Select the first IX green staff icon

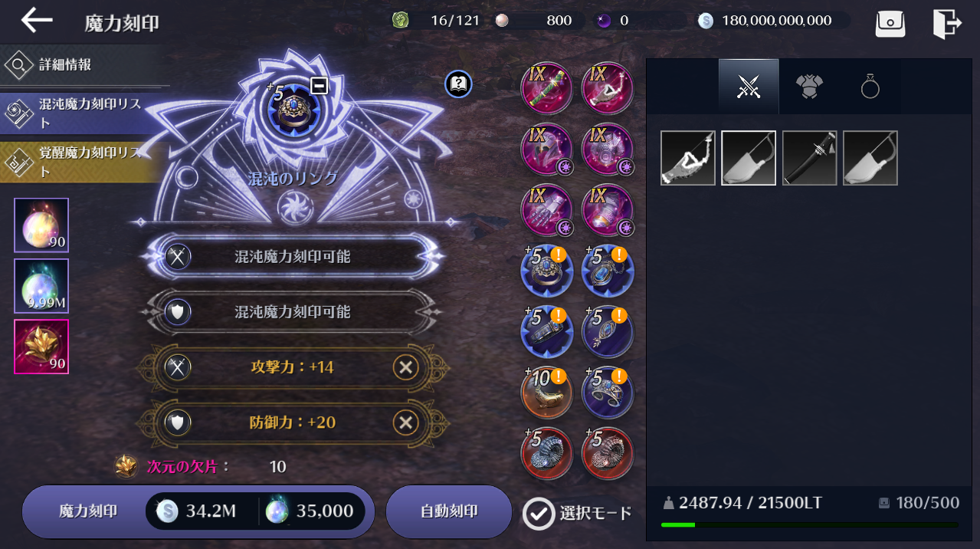click(x=546, y=88)
